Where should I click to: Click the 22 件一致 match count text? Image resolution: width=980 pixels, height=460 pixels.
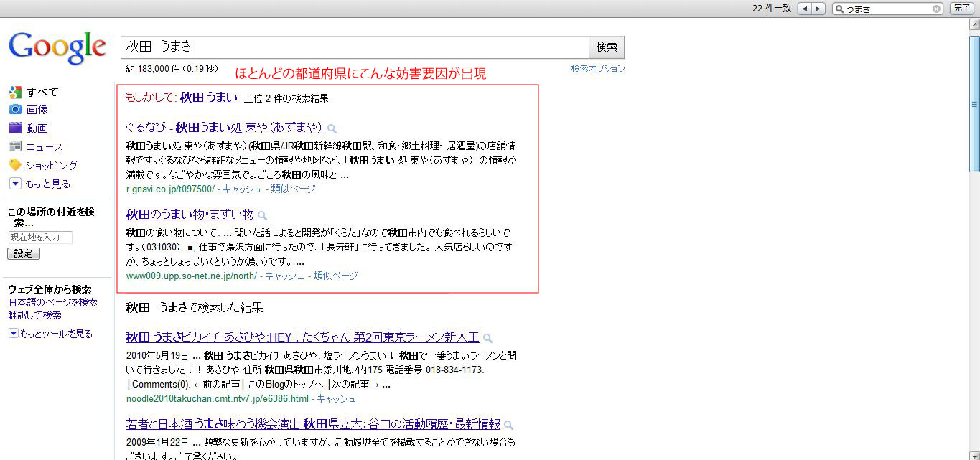tap(772, 9)
